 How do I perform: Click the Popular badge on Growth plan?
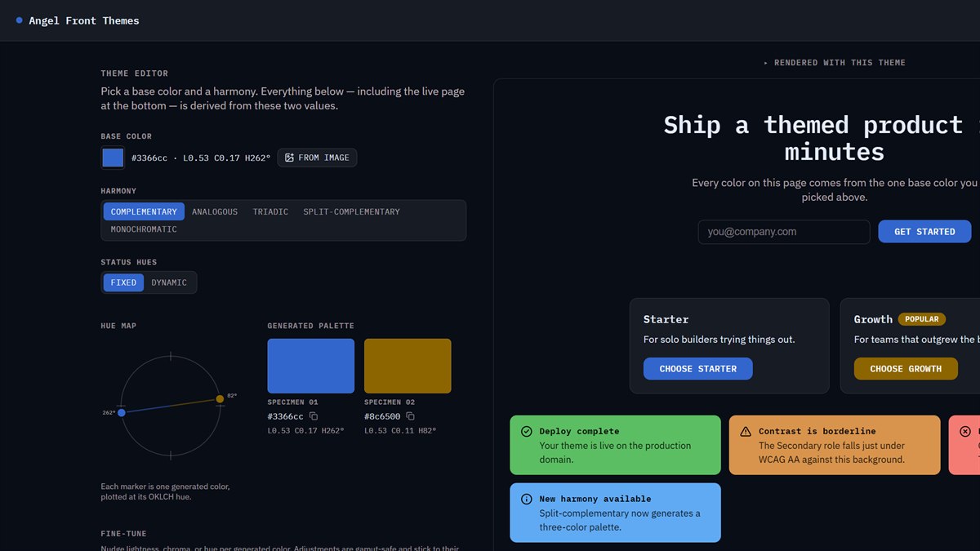[922, 319]
